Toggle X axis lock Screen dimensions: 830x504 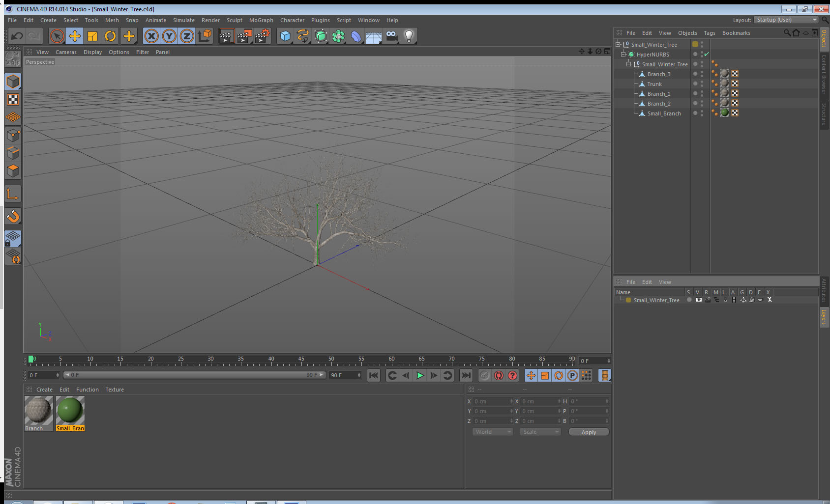click(151, 36)
